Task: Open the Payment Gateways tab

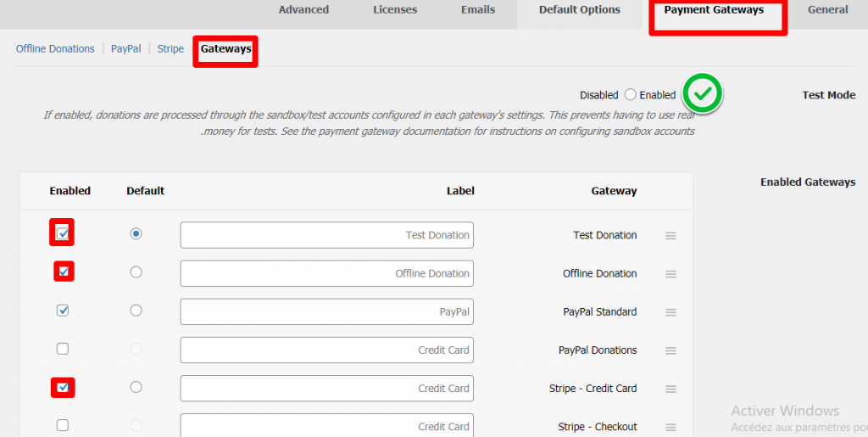Action: [714, 10]
